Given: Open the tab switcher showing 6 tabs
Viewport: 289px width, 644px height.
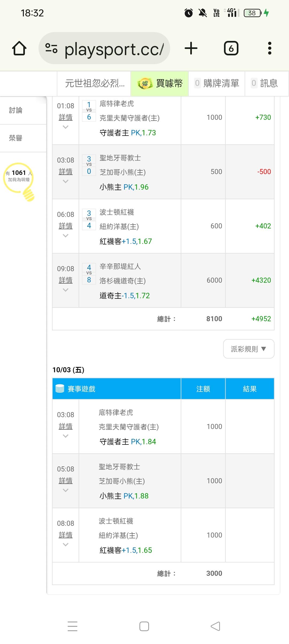Looking at the screenshot, I should tap(231, 48).
